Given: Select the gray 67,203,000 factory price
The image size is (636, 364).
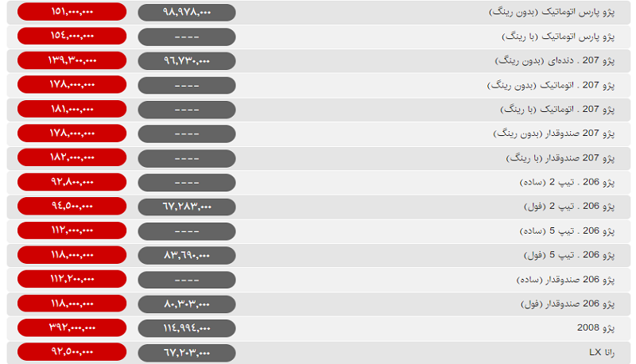Looking at the screenshot, I should pos(187,353).
